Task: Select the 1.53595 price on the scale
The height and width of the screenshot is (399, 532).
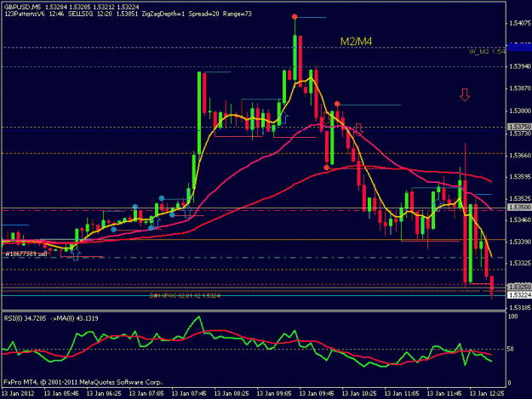Action: (x=520, y=177)
